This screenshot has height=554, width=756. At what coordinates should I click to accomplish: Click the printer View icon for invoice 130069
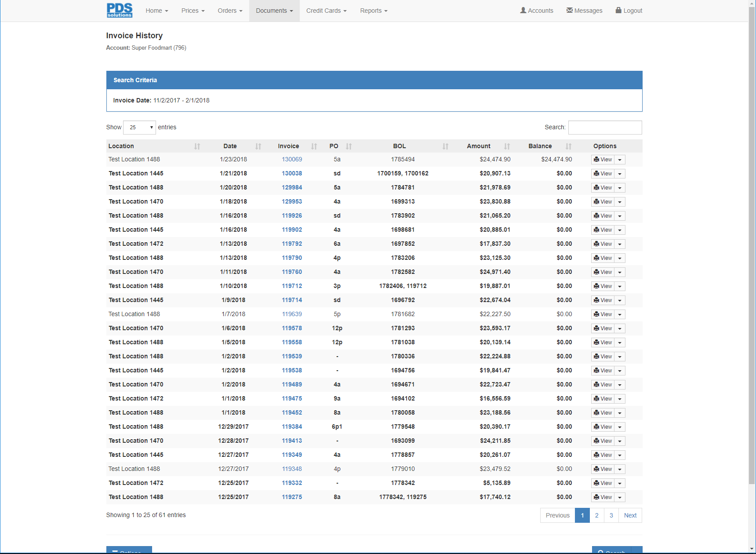(x=596, y=159)
